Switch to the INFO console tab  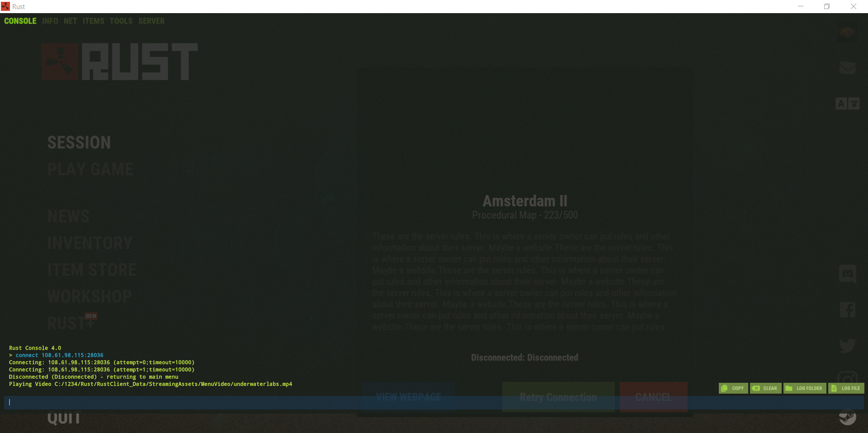[50, 21]
